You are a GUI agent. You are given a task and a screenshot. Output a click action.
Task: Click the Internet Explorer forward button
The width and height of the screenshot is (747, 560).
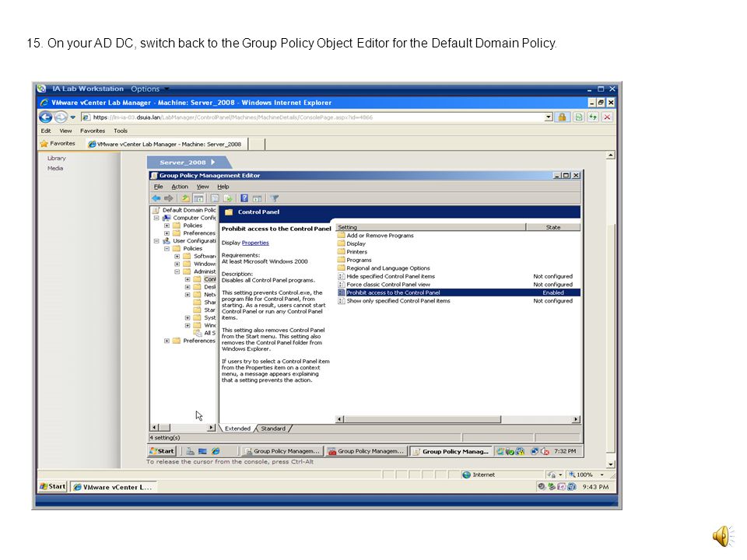[x=61, y=117]
